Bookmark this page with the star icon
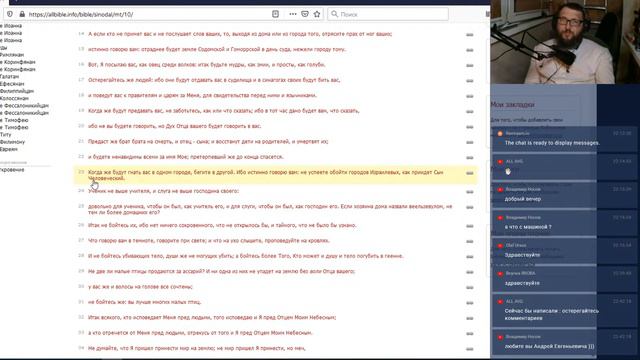640x360 pixels. tap(317, 14)
